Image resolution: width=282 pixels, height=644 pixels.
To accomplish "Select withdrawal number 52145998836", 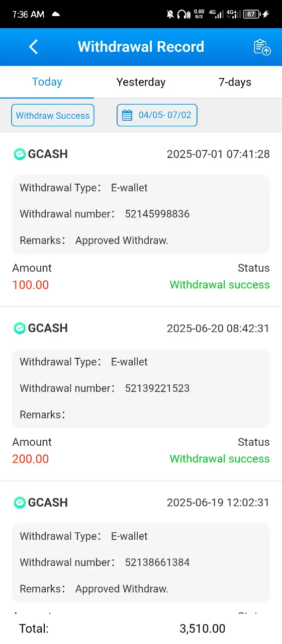I will pyautogui.click(x=157, y=214).
